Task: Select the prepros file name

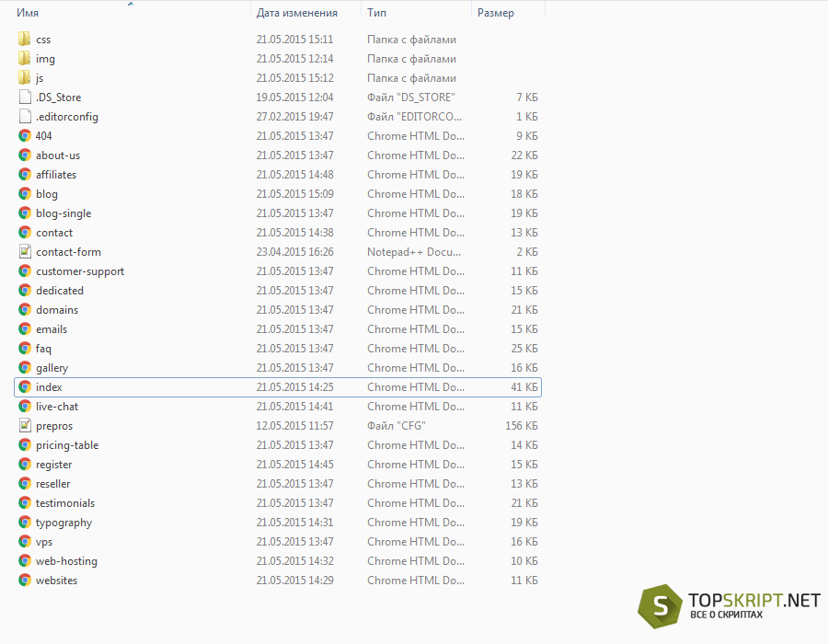Action: point(54,426)
